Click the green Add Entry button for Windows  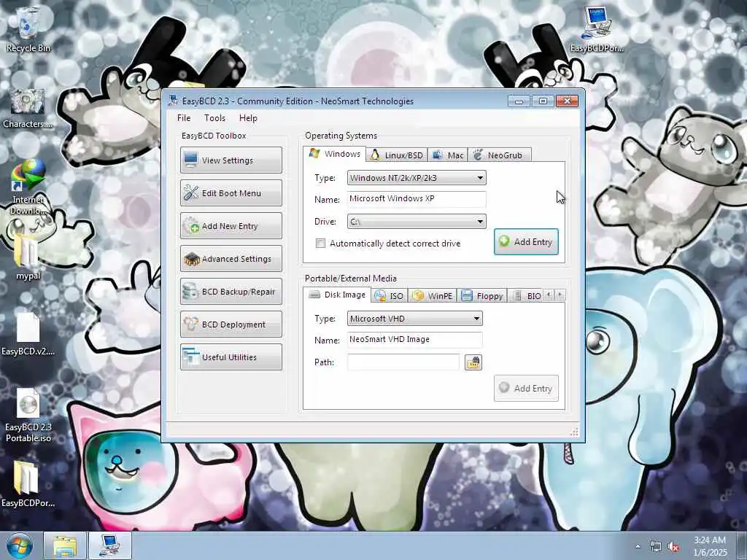coord(526,242)
